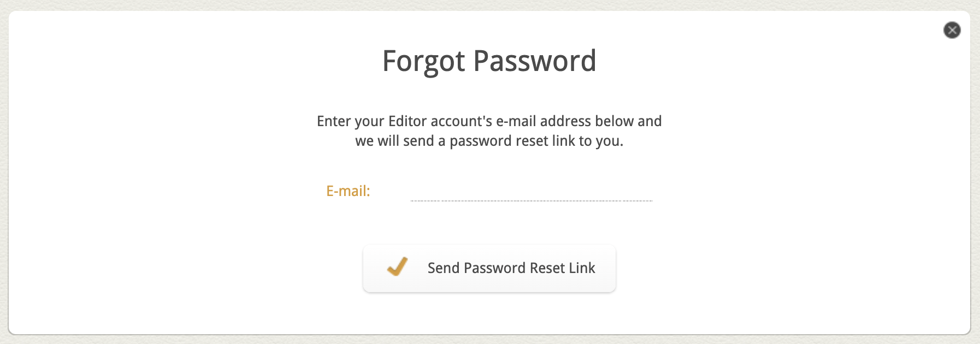The width and height of the screenshot is (980, 344).
Task: Hit the dark circular close icon
Action: [952, 30]
